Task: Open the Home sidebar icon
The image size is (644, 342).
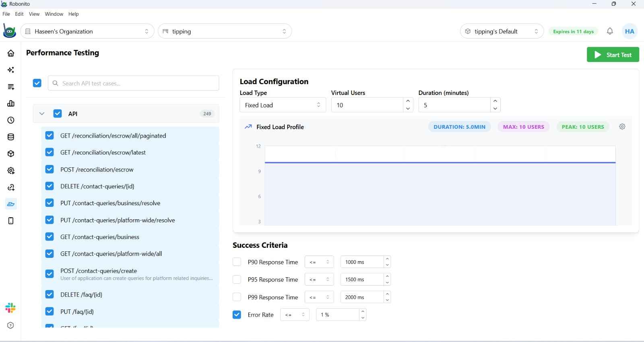Action: coord(11,53)
